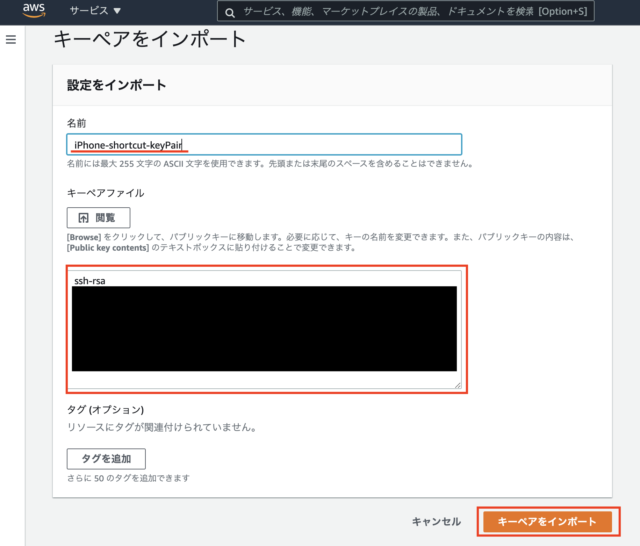Screen dimensions: 640x546
Task: Focus the AWS services search field
Action: [x=406, y=11]
